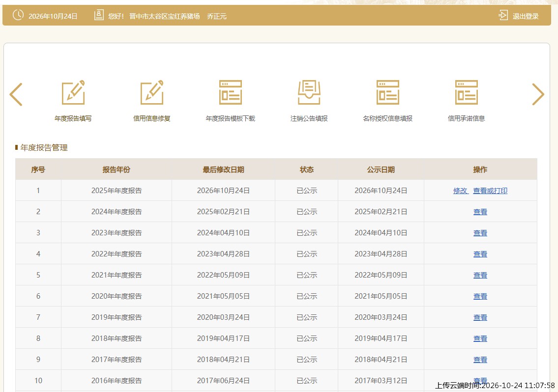Open 查看或打印 for the 2025 report
The width and height of the screenshot is (558, 392).
(x=490, y=191)
